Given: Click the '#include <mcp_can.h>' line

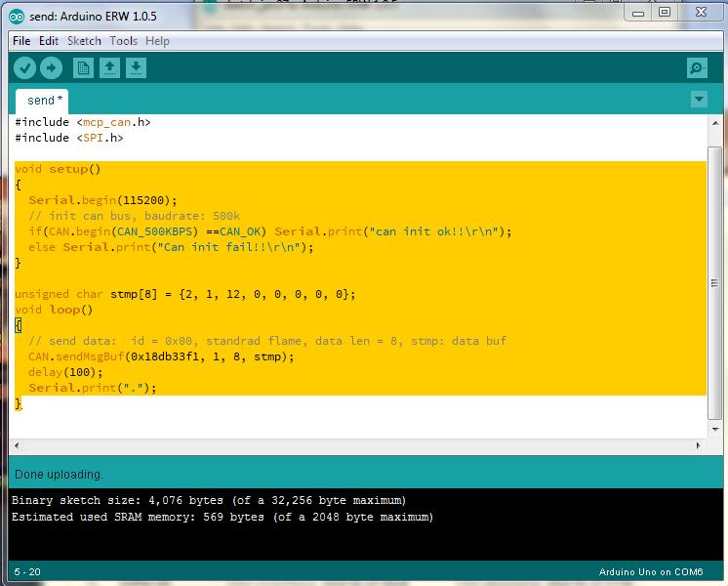Looking at the screenshot, I should (83, 122).
